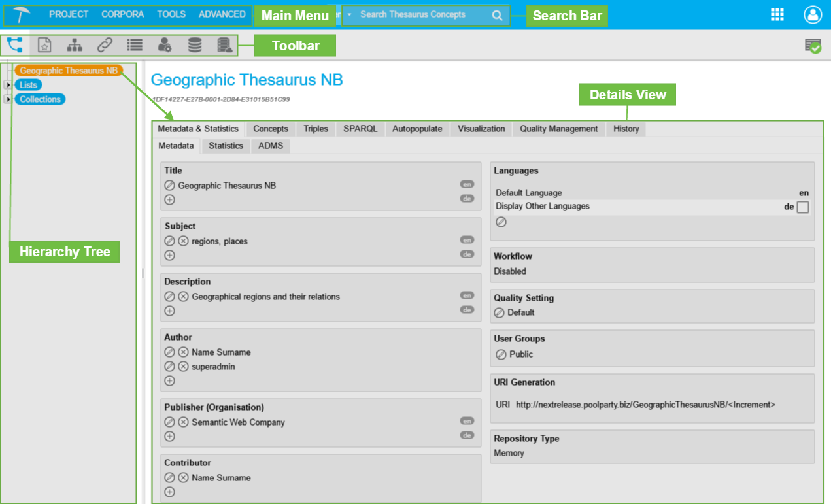Open the CORPORA menu
Screen dimensions: 831x504
122,14
